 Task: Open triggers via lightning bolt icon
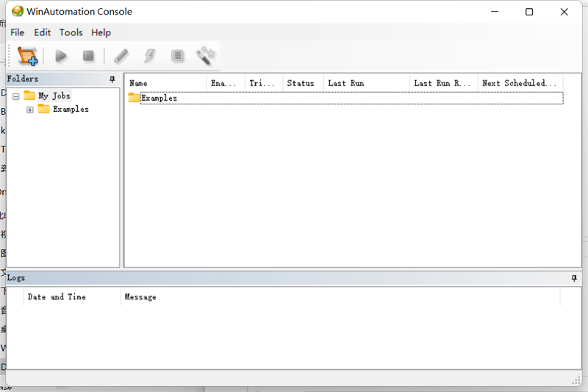click(x=150, y=56)
